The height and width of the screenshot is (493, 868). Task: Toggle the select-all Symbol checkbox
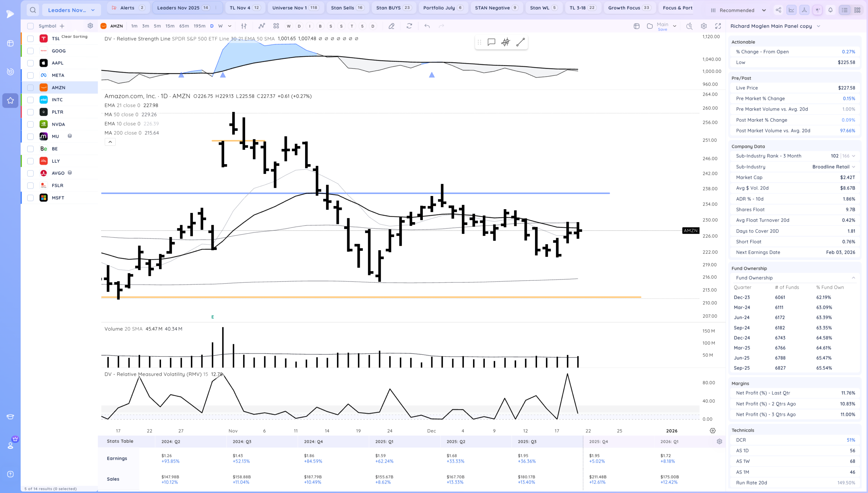coord(31,26)
